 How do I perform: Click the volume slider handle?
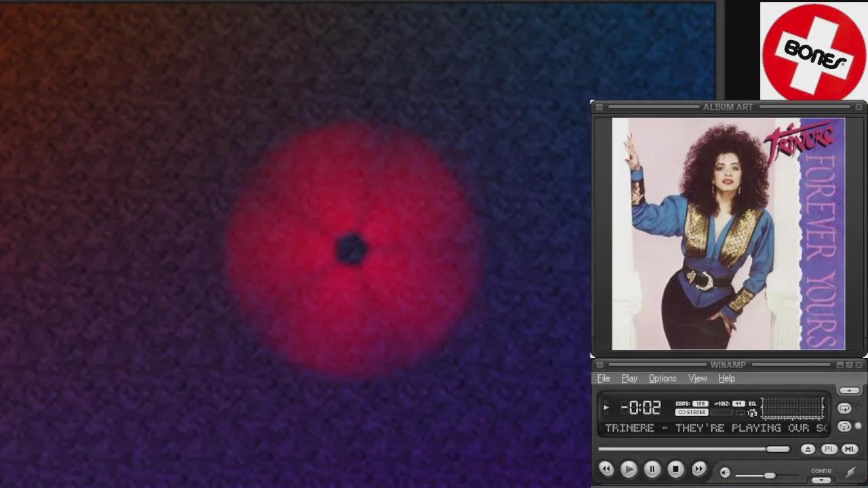pyautogui.click(x=770, y=475)
